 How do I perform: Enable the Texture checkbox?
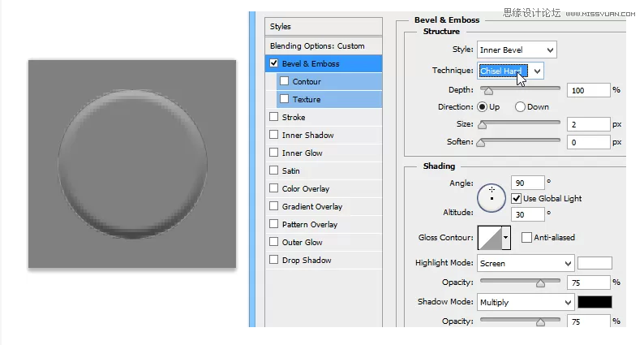click(284, 99)
